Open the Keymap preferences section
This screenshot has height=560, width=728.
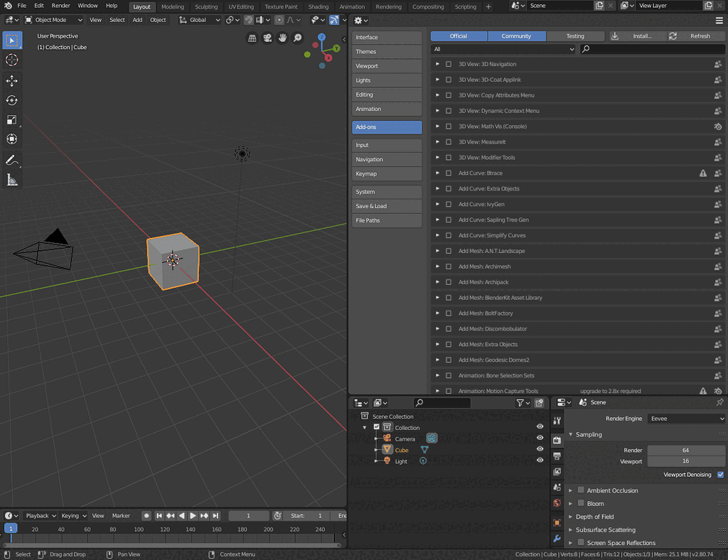tap(387, 173)
